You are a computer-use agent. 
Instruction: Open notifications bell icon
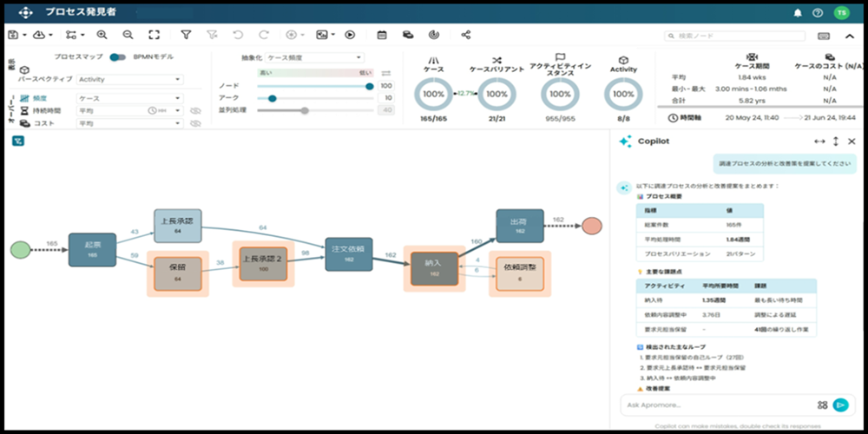click(x=798, y=12)
